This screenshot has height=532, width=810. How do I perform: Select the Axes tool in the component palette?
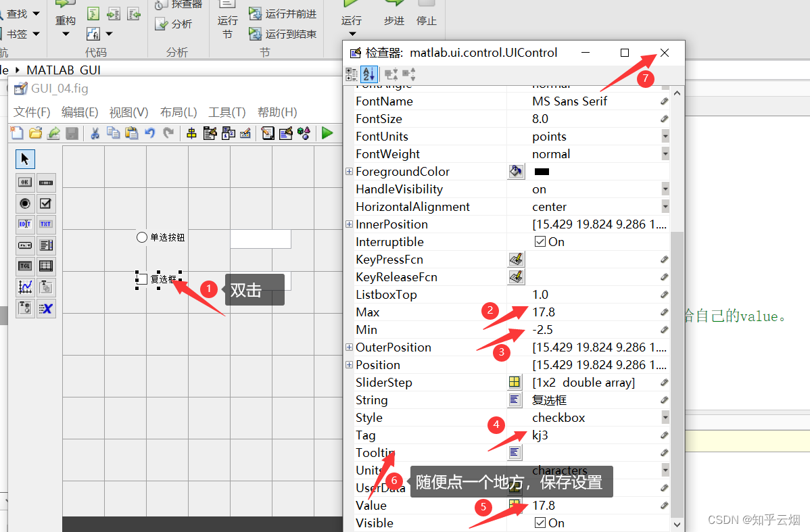[x=25, y=287]
